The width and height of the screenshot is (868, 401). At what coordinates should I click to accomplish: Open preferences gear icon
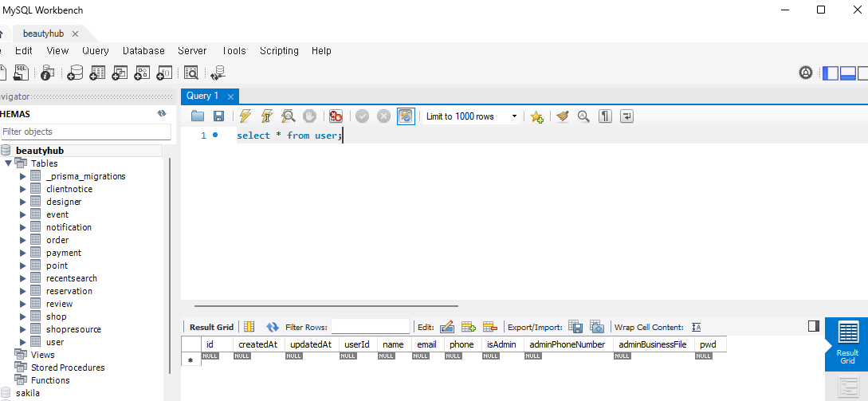[806, 73]
